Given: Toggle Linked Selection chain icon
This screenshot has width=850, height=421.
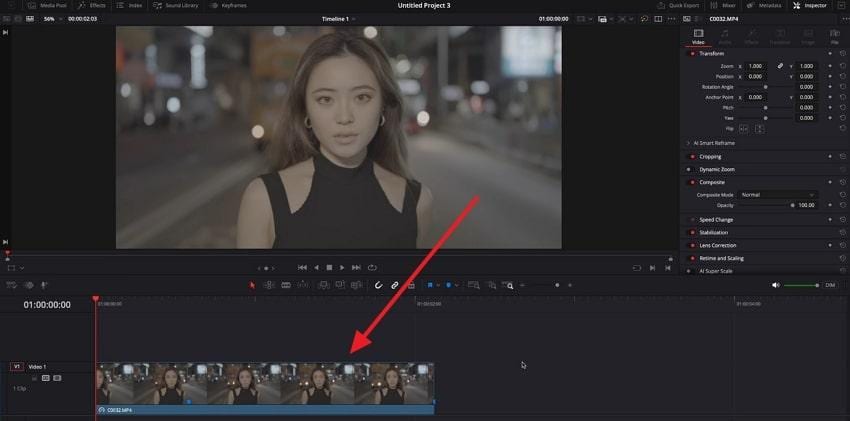Looking at the screenshot, I should (x=395, y=285).
